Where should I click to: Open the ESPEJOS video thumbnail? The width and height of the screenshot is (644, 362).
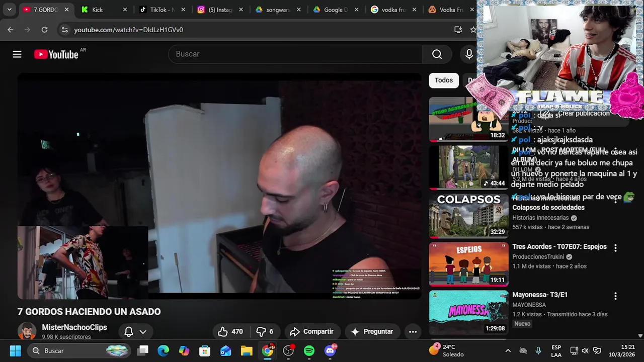point(468,264)
